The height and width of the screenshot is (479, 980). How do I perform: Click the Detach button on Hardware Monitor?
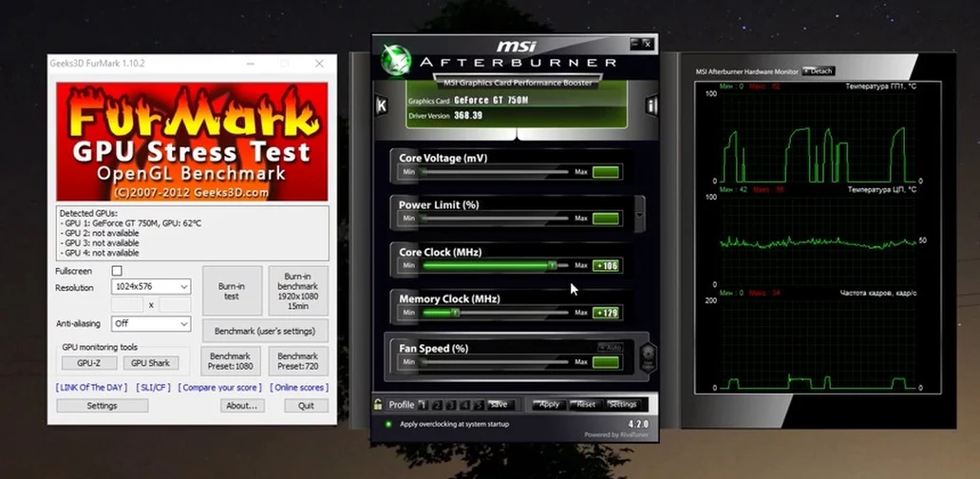pos(819,71)
